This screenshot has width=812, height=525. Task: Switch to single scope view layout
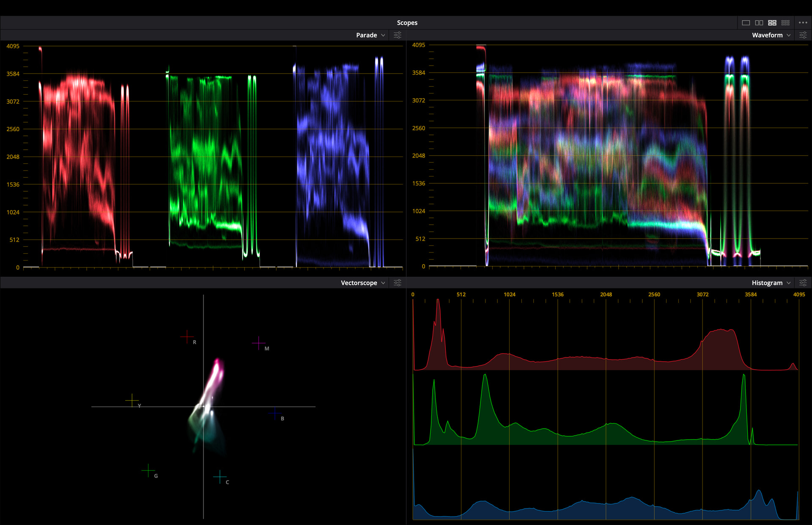pos(746,23)
